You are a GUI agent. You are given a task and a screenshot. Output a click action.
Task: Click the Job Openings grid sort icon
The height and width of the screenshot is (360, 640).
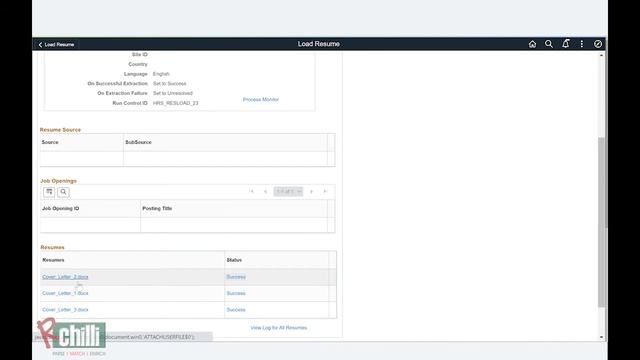(x=49, y=192)
